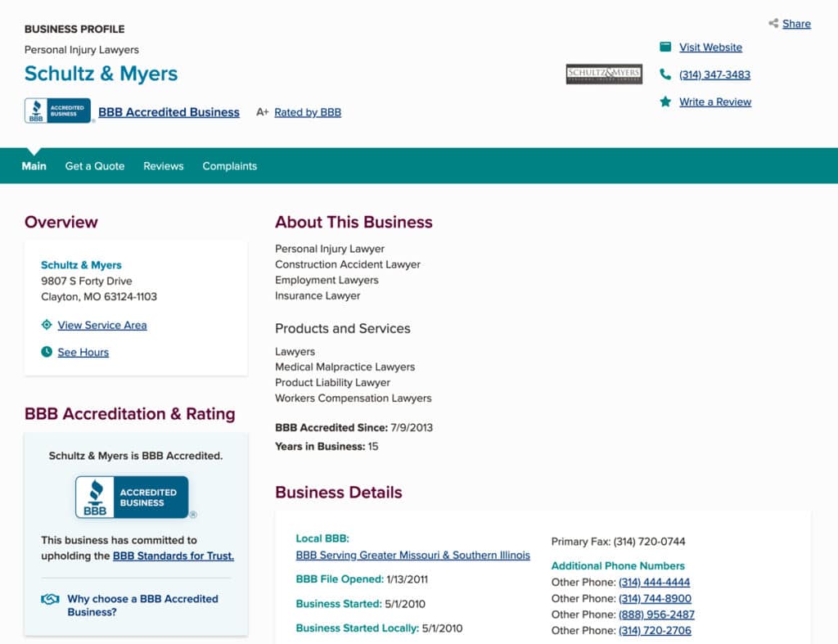838x644 pixels.
Task: Click other phone (314) 744-8900
Action: point(655,598)
